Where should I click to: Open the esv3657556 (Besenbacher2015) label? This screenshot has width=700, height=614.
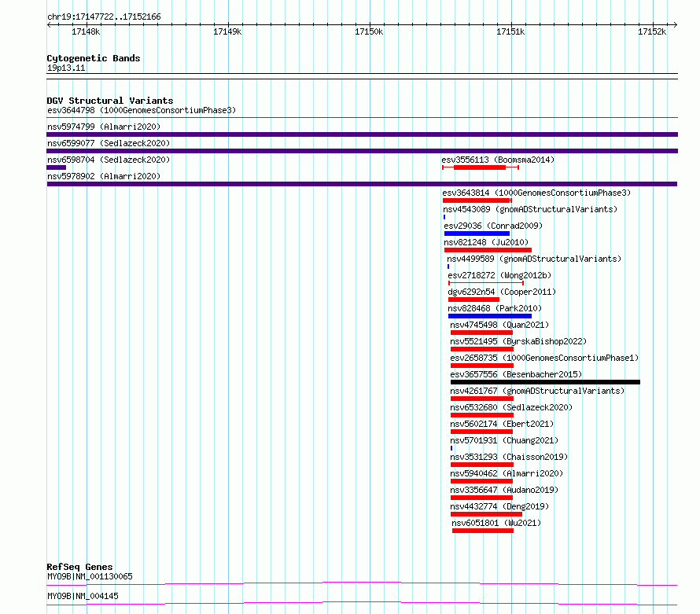tap(516, 374)
